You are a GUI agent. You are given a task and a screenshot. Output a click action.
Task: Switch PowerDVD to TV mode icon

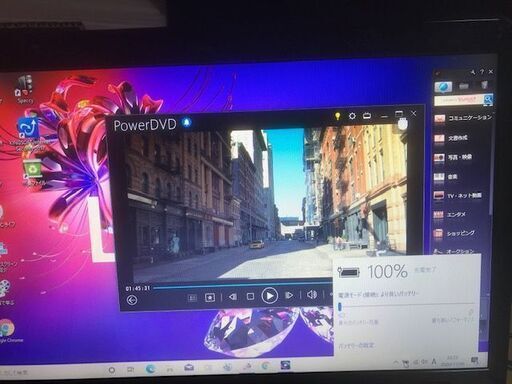[367, 116]
